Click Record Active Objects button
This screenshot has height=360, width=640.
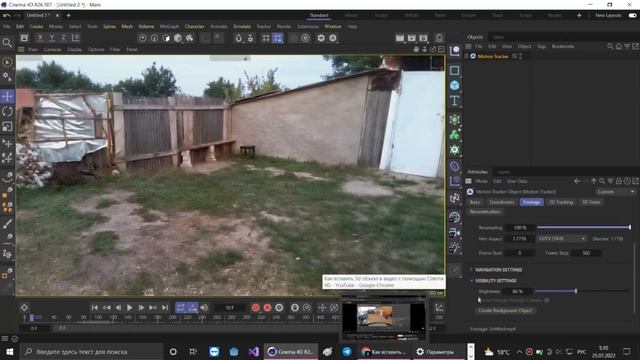(256, 307)
